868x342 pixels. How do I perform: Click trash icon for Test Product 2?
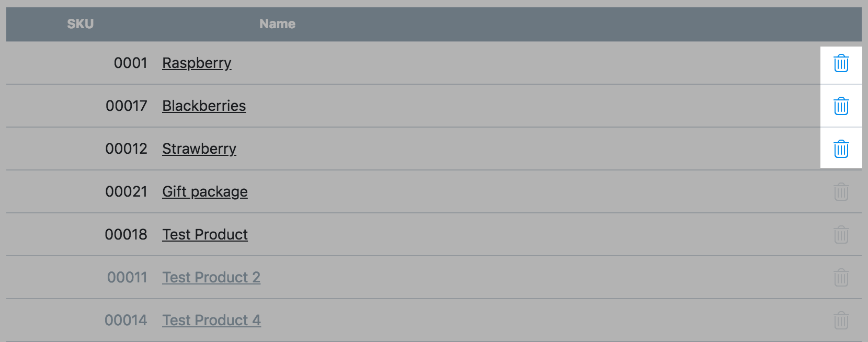(x=841, y=278)
